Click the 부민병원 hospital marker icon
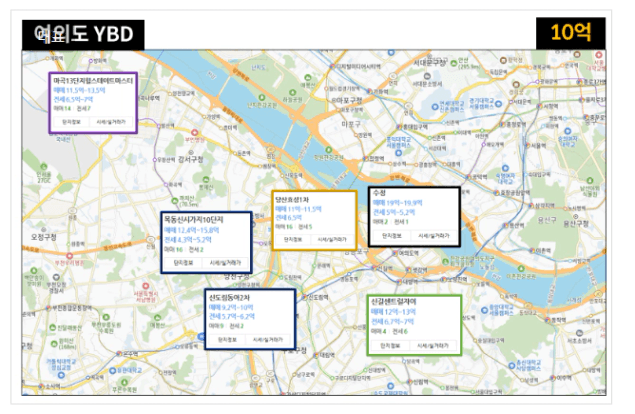 pyautogui.click(x=195, y=132)
